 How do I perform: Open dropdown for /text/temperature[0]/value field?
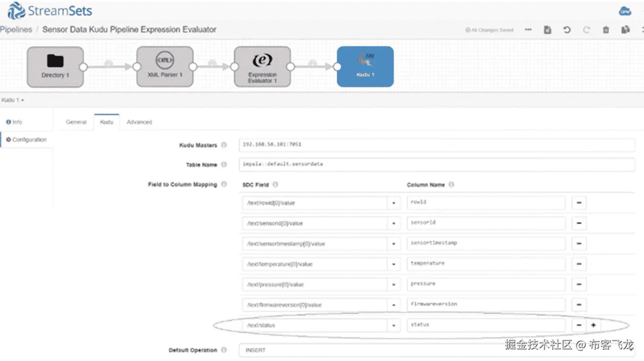pyautogui.click(x=394, y=264)
